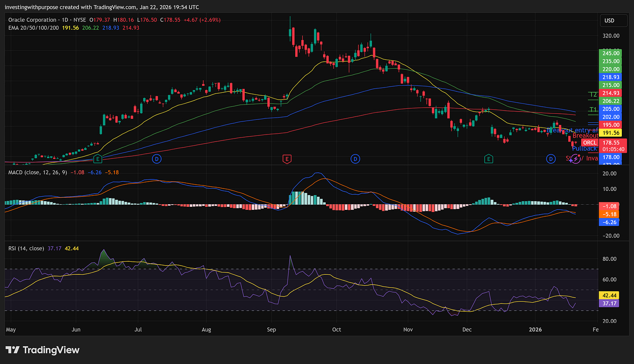Click the 202.00 price level label

[x=610, y=117]
